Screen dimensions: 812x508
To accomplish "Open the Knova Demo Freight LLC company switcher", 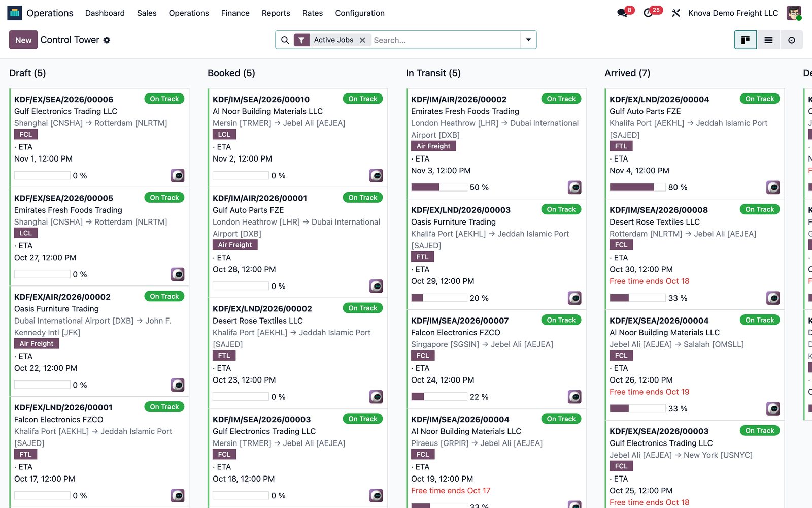I will tap(733, 13).
